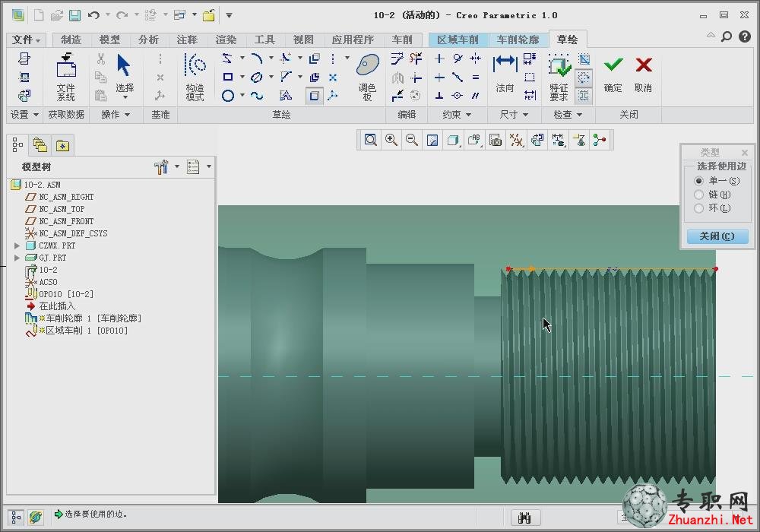Switch to the 分析 ribbon tab
760x532 pixels.
[x=148, y=40]
